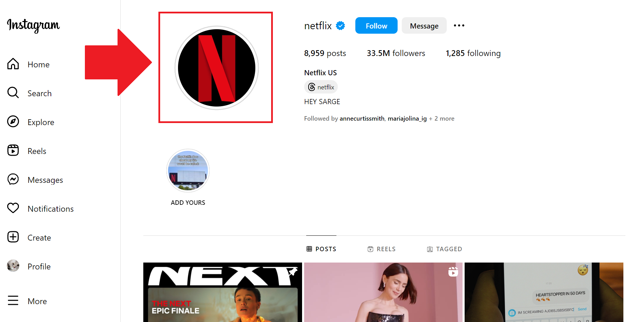Image resolution: width=644 pixels, height=322 pixels.
Task: Follow the netflix account
Action: point(376,25)
